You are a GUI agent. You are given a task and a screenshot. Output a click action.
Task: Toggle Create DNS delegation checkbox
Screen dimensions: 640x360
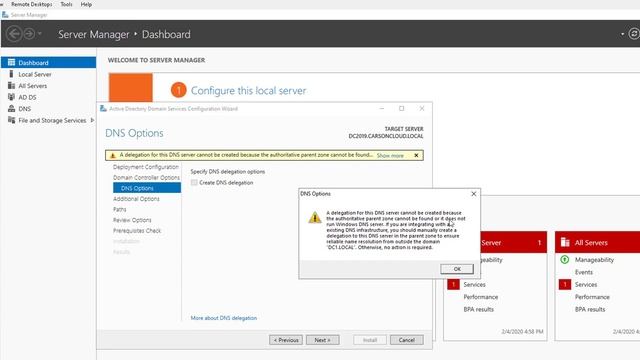pyautogui.click(x=194, y=182)
